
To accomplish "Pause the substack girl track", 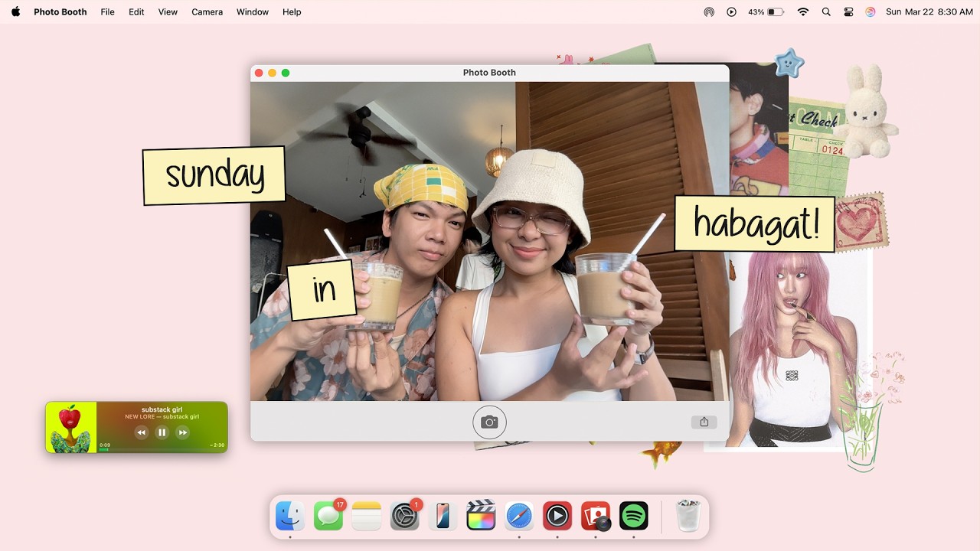I will [x=162, y=432].
